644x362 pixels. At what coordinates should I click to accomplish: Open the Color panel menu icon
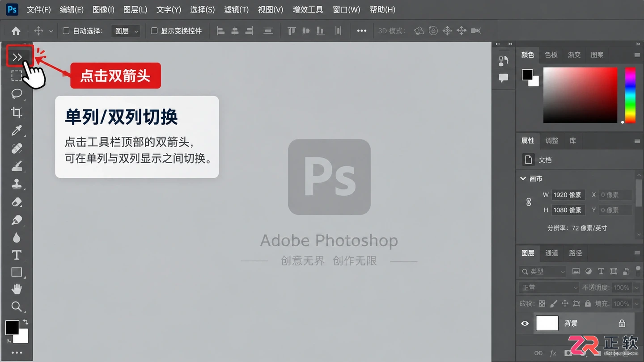637,55
